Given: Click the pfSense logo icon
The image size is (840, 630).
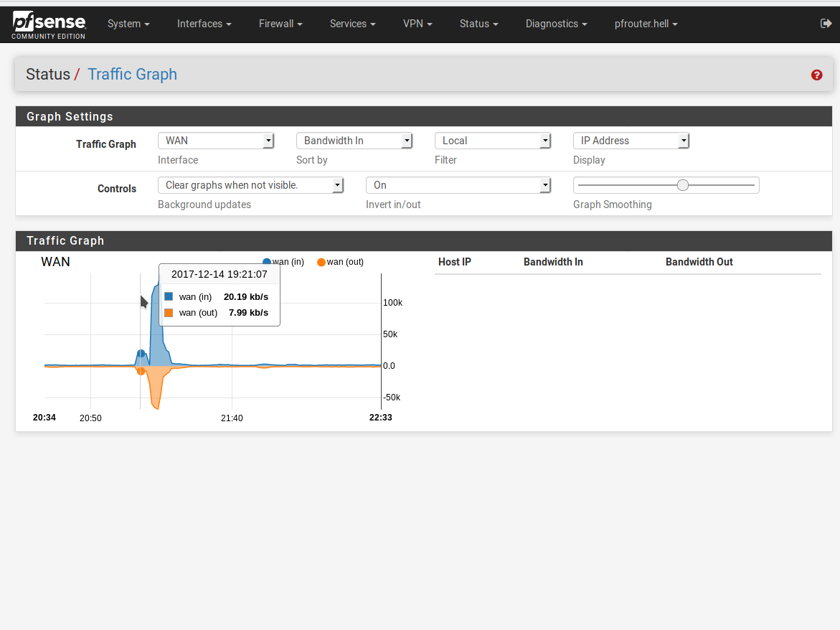Looking at the screenshot, I should coord(48,24).
